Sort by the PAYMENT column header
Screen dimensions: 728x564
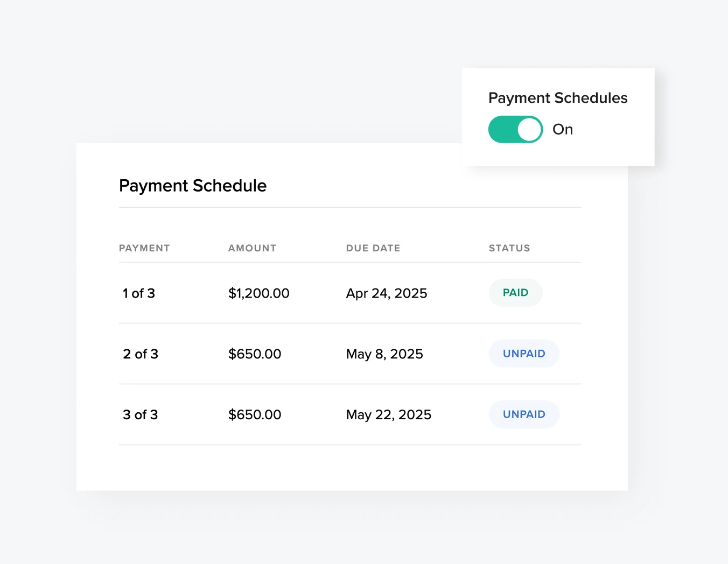pos(144,248)
